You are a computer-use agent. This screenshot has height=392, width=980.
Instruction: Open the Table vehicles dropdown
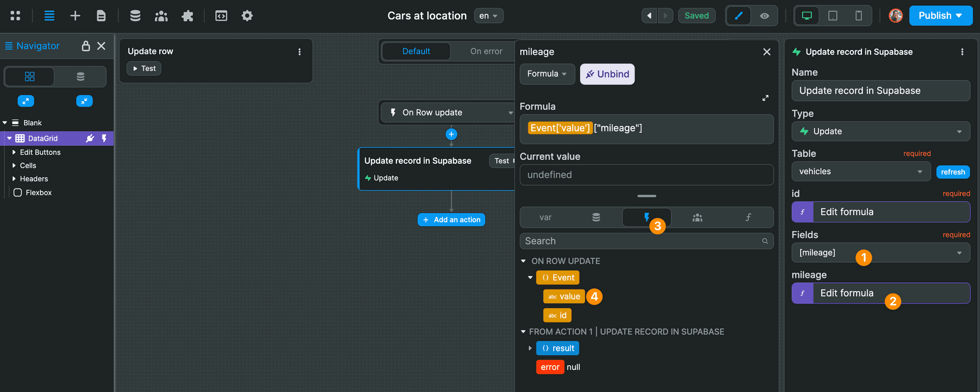coord(861,171)
